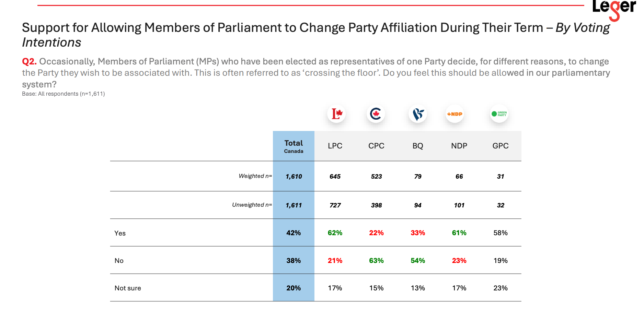The image size is (644, 336).
Task: Click the Conservative Party blue C logo
Action: point(376,114)
